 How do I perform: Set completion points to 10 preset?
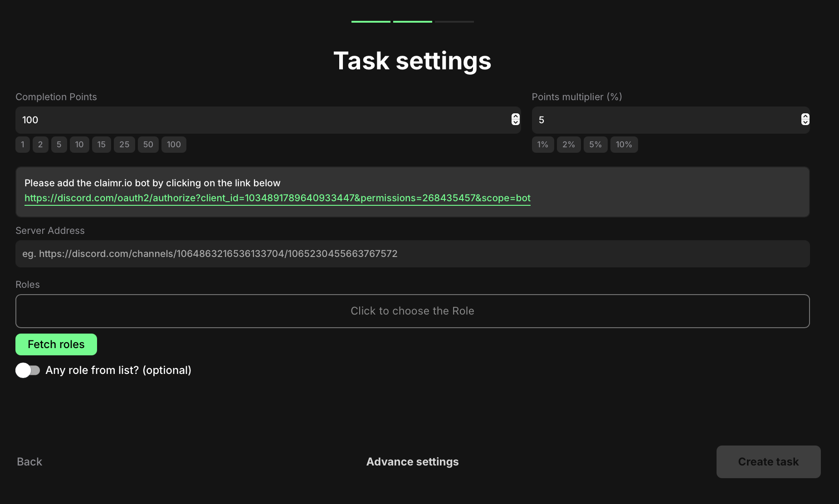[x=79, y=145]
